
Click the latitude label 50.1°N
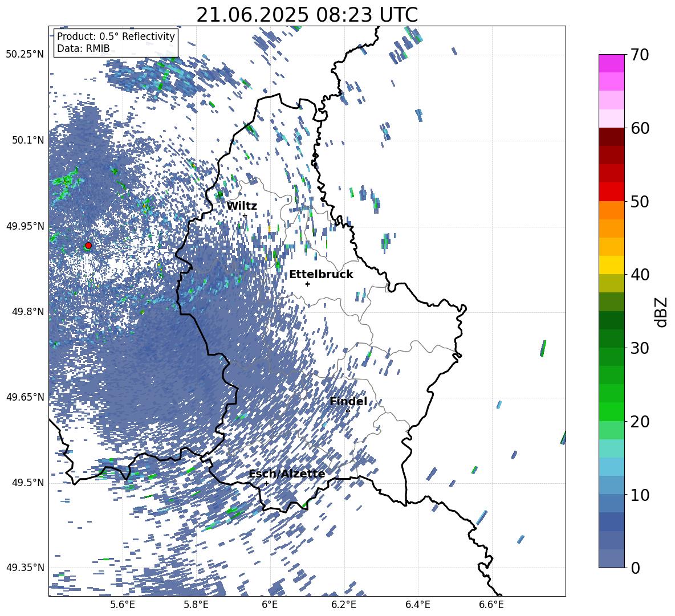click(27, 140)
